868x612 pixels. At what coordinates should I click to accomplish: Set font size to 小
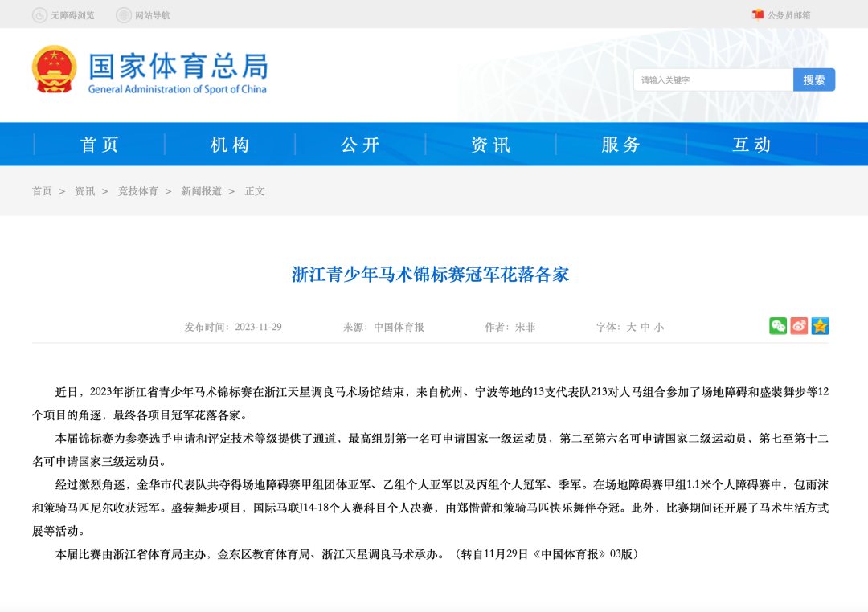coord(659,327)
